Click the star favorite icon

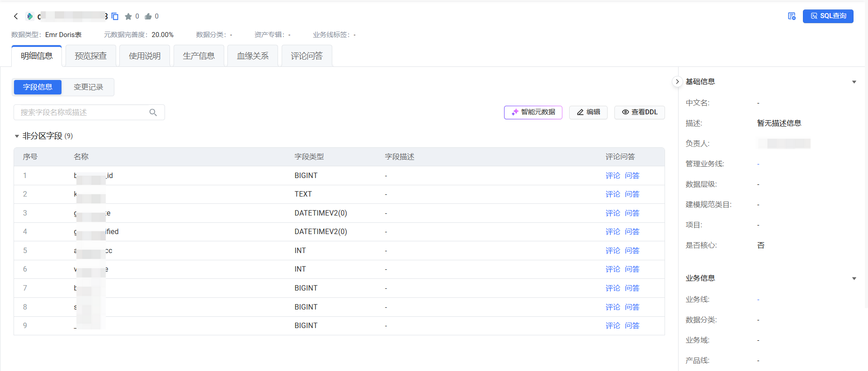point(128,16)
